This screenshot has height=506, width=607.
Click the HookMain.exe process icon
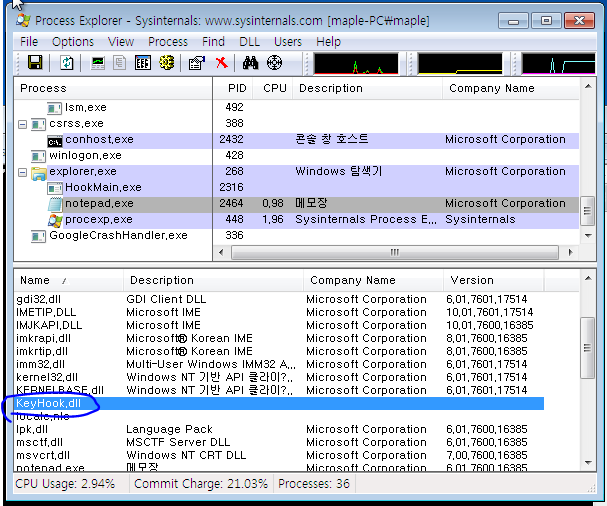tap(55, 188)
